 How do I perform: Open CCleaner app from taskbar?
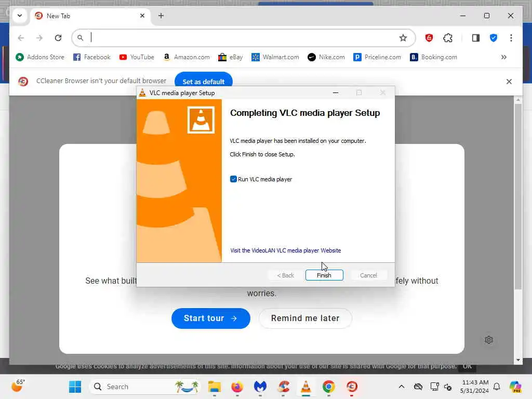pos(283,387)
